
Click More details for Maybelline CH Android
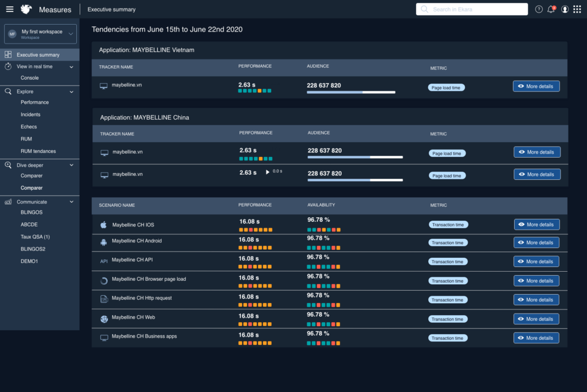click(537, 242)
